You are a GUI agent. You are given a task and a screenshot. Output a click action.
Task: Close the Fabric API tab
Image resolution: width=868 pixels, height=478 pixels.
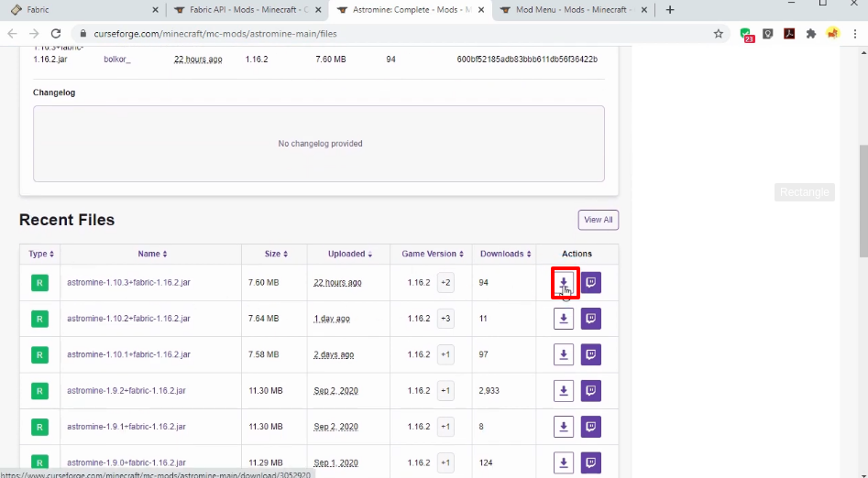(318, 10)
